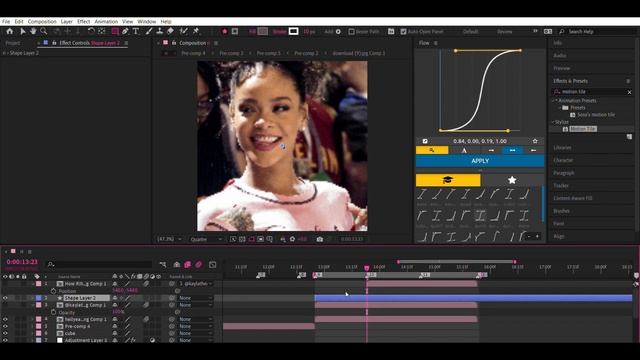The image size is (640, 360).
Task: Enable Motion Blur switch in timeline header
Action: (x=199, y=264)
